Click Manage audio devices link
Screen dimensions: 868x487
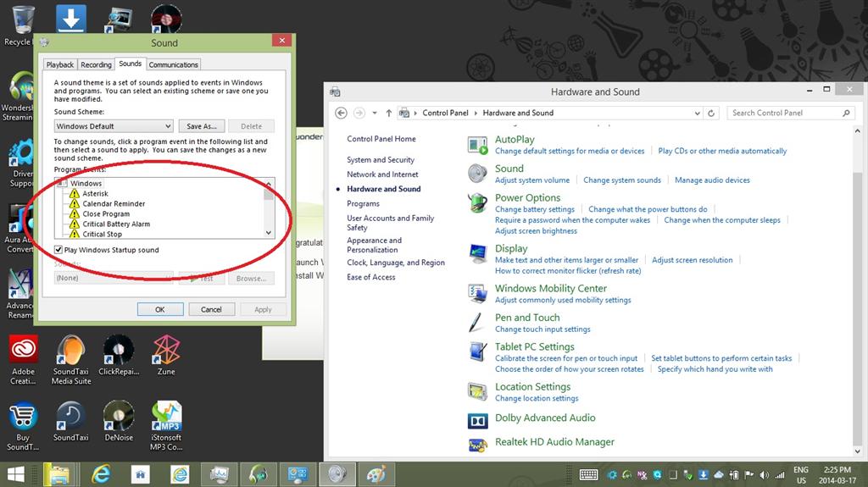click(712, 180)
